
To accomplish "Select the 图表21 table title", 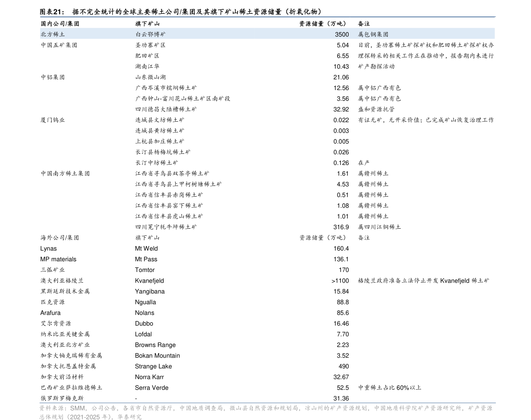I will click(52, 12).
